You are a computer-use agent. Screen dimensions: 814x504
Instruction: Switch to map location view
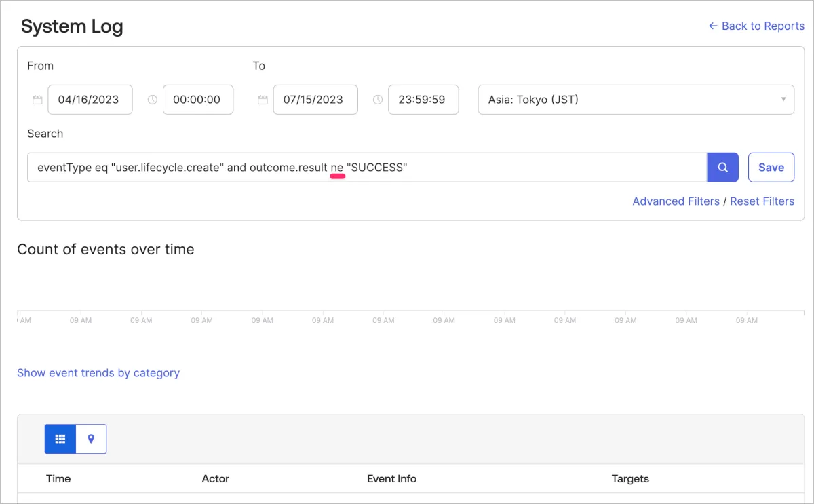91,439
